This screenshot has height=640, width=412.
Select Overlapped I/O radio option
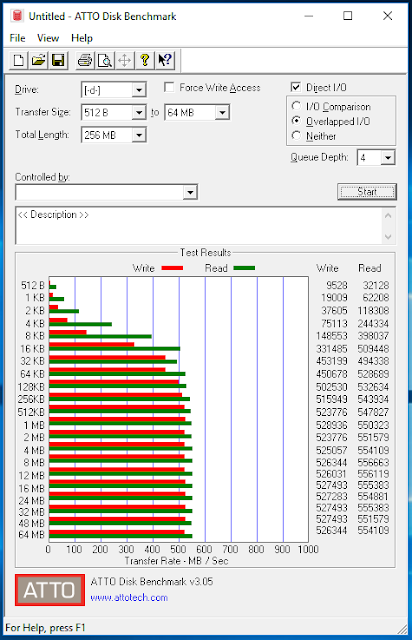296,121
